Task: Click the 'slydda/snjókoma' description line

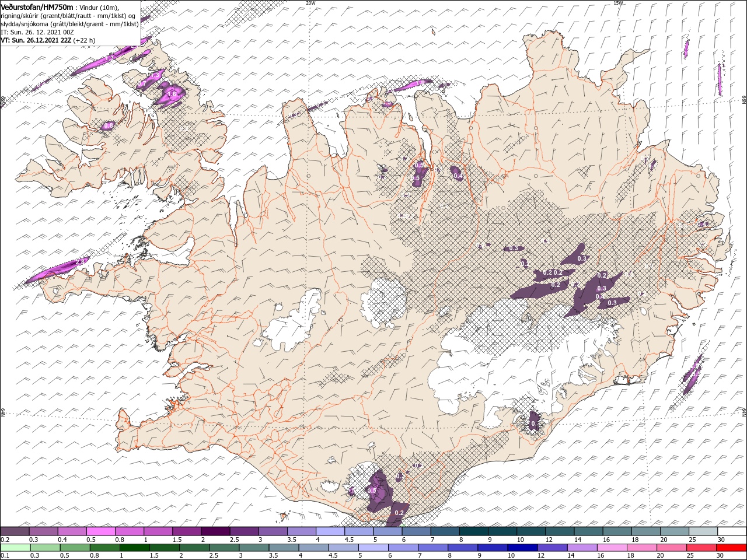Action: (x=69, y=24)
